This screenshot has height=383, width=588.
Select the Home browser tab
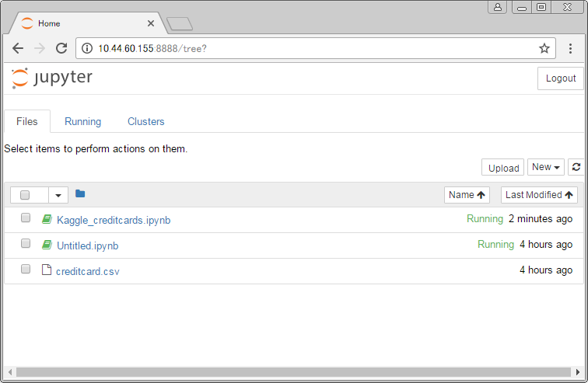(x=86, y=23)
